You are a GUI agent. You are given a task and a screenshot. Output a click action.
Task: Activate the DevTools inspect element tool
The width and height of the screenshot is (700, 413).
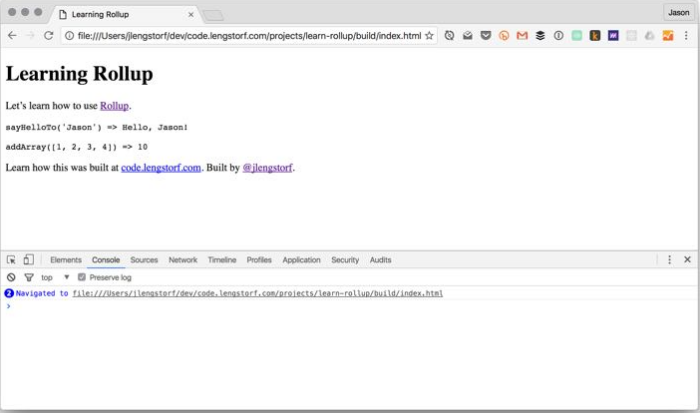pos(11,260)
